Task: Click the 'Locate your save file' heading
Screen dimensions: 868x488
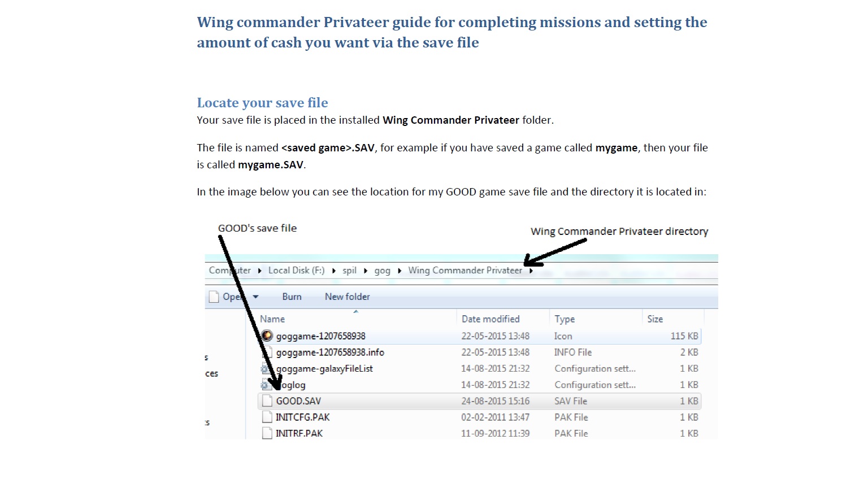Action: 262,103
